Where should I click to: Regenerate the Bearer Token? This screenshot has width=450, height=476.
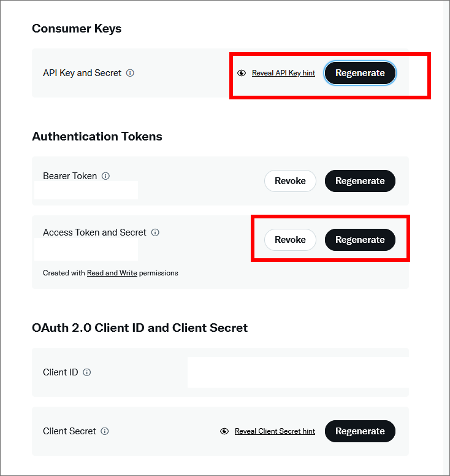[x=360, y=181]
